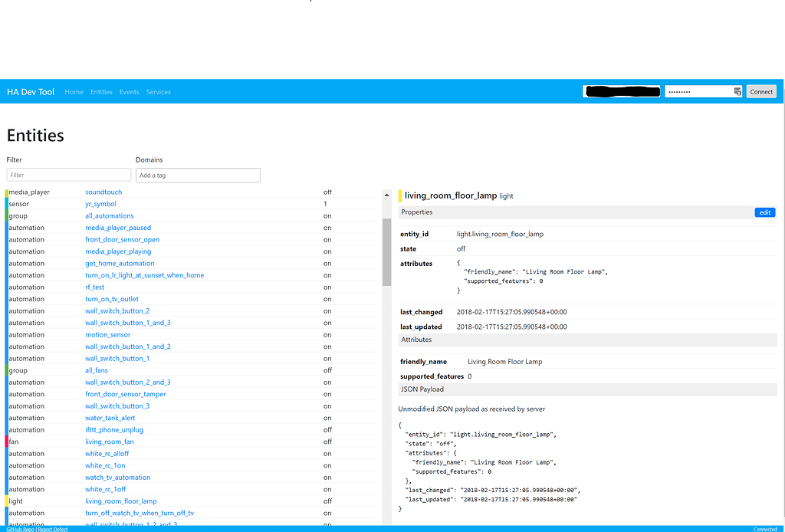Screen dimensions: 785x532
Task: Select the motion_sensor automation entity
Action: (107, 334)
